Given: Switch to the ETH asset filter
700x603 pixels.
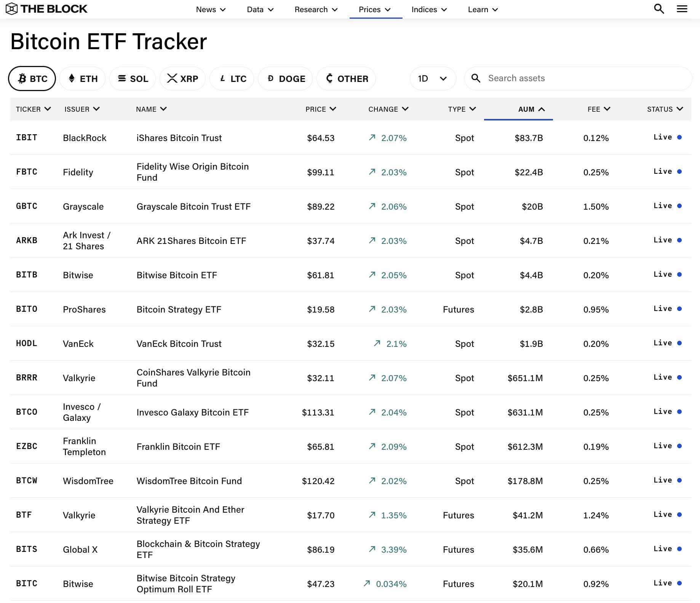Looking at the screenshot, I should [x=82, y=79].
